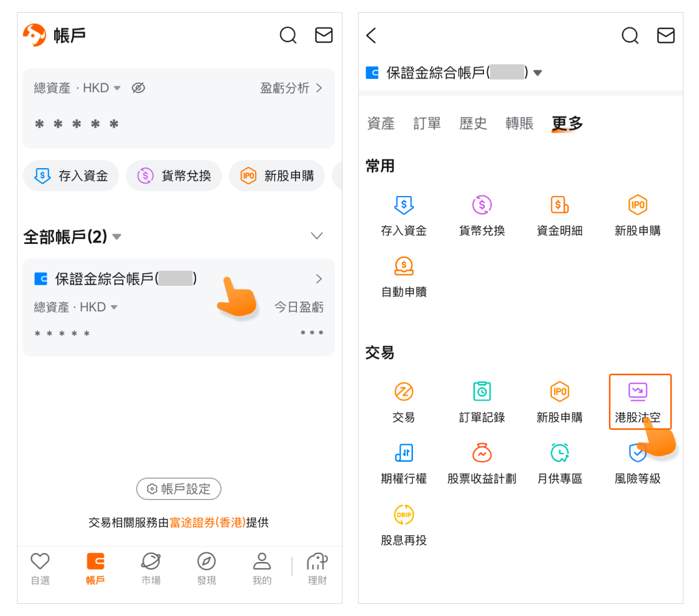Open 期權行權 option exercise icon
Screen dimensions: 699x616
point(404,453)
